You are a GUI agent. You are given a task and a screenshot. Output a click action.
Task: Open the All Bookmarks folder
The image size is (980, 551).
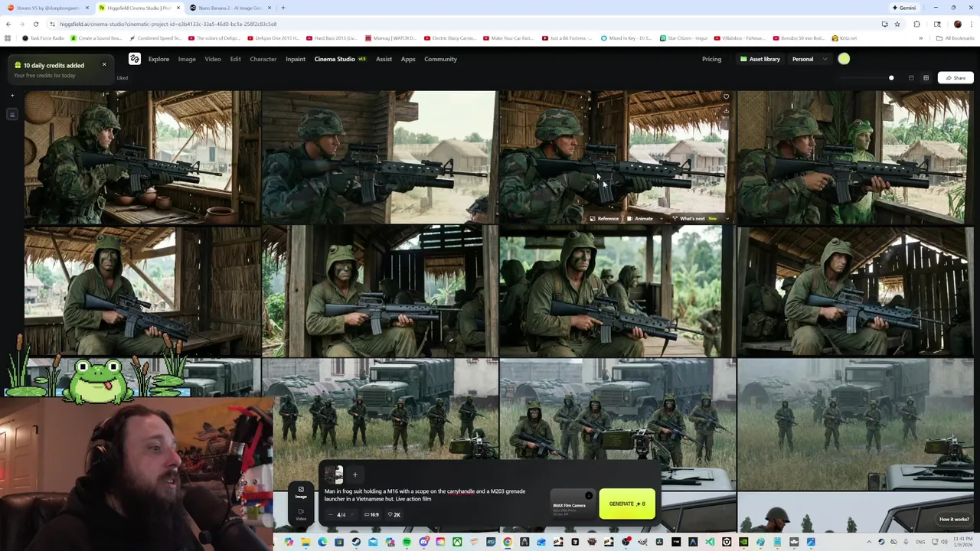[x=955, y=38]
